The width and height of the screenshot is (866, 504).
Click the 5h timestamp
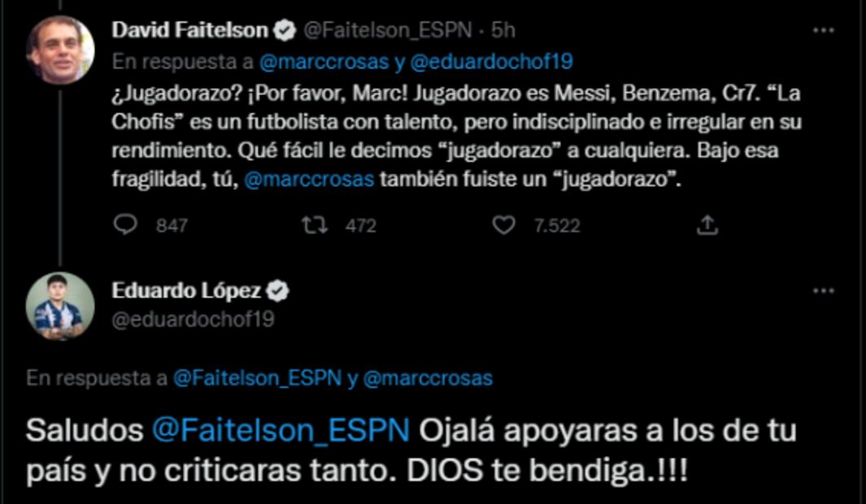[x=503, y=31]
